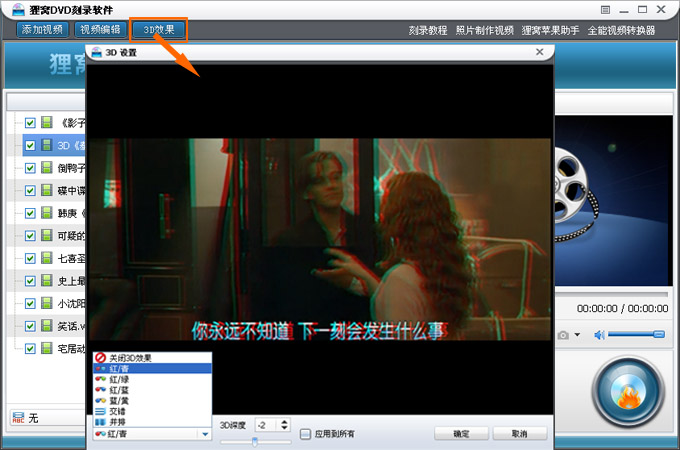Click the film icon of the 3D《 row
Image resolution: width=680 pixels, height=450 pixels.
(47, 145)
